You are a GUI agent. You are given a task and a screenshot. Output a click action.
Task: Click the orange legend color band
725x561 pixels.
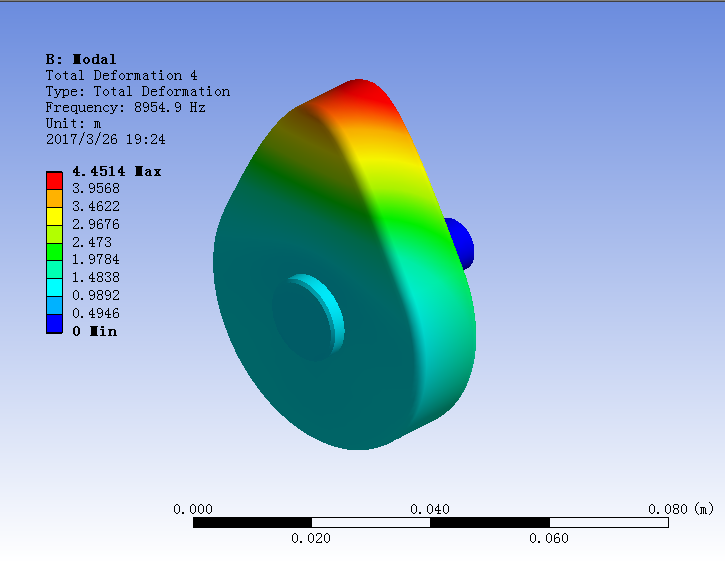[x=54, y=198]
